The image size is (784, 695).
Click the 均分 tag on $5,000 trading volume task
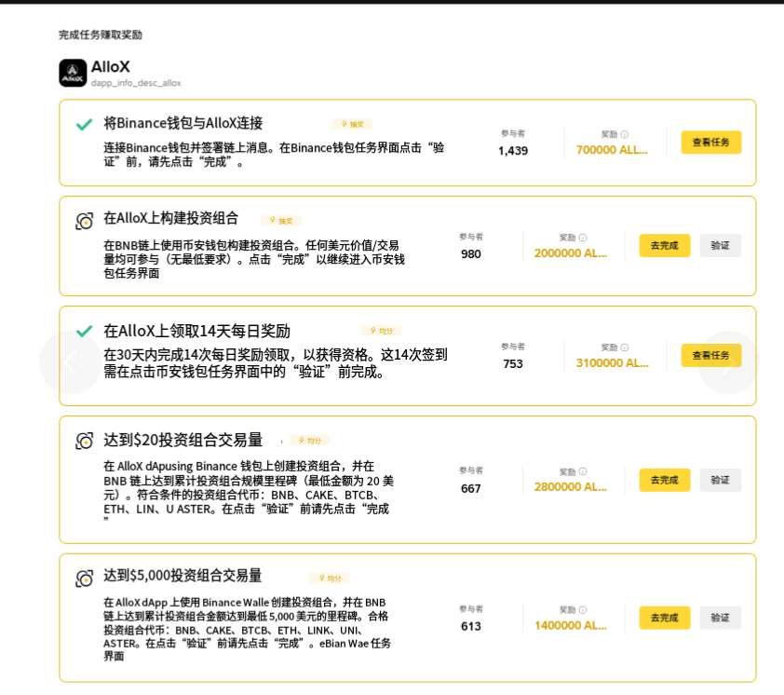point(330,579)
